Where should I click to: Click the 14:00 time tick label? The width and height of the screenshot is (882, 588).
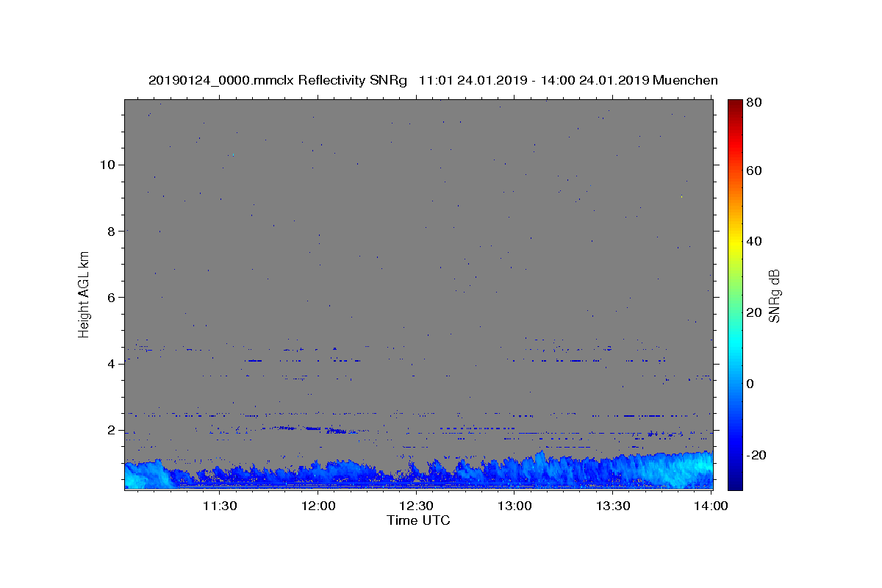click(x=711, y=506)
